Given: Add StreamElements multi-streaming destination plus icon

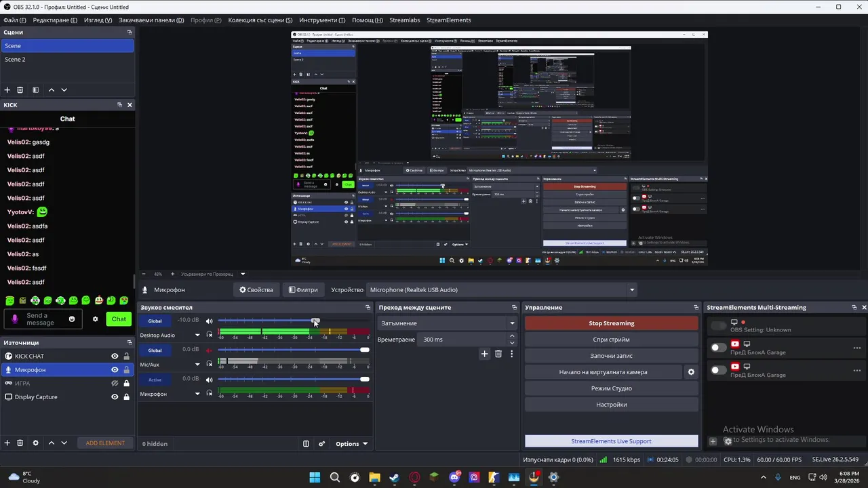Looking at the screenshot, I should coord(713,441).
